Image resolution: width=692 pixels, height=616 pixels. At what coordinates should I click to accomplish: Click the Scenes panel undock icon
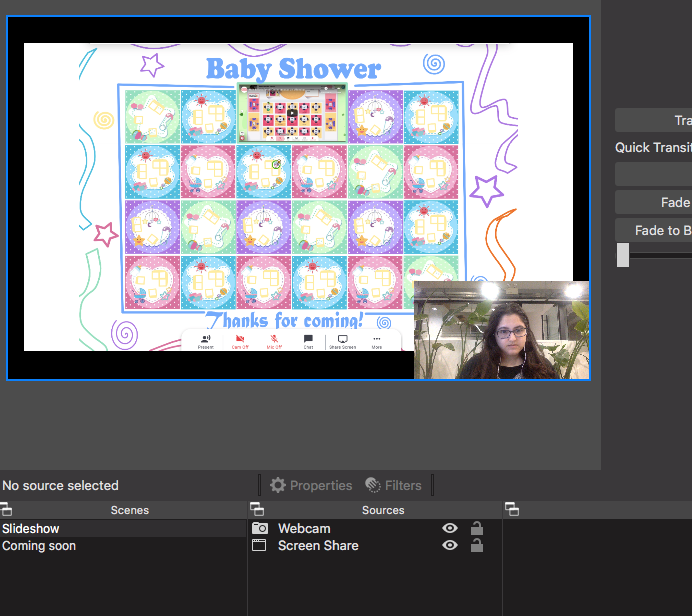pos(7,510)
